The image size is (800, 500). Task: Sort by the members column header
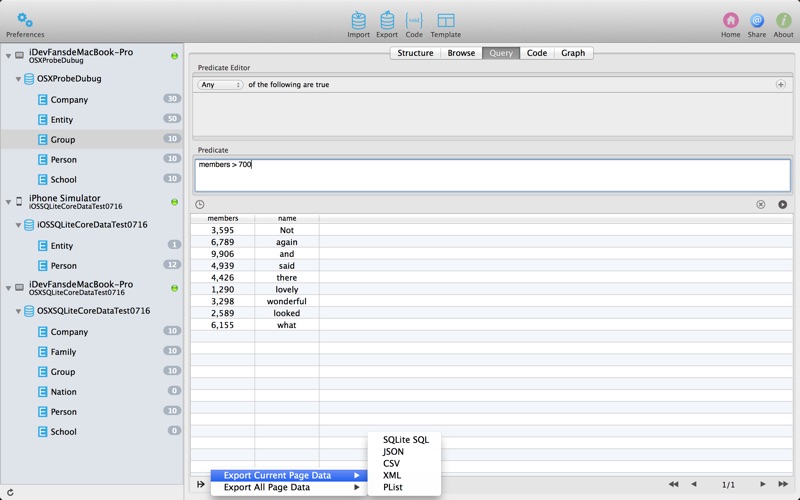click(x=222, y=218)
